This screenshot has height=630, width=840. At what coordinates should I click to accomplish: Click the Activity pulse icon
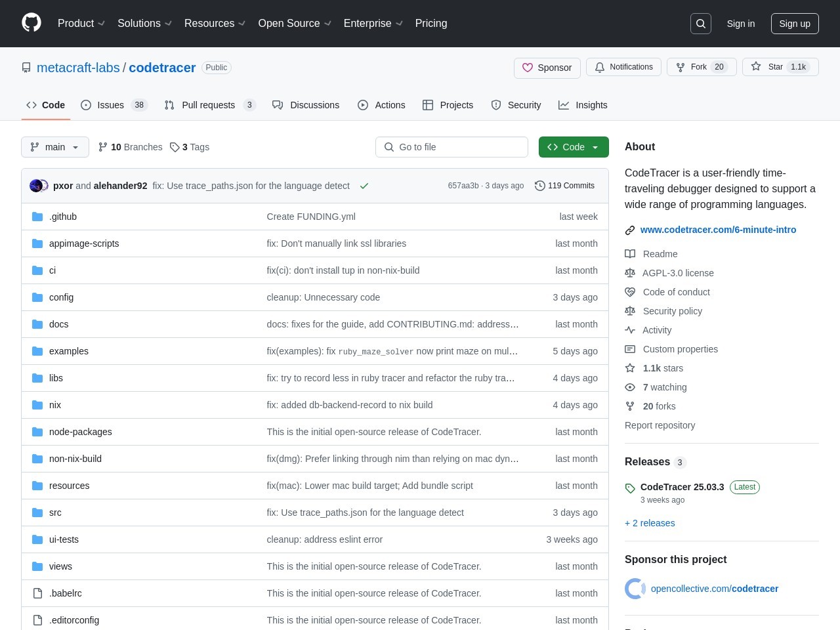point(630,330)
